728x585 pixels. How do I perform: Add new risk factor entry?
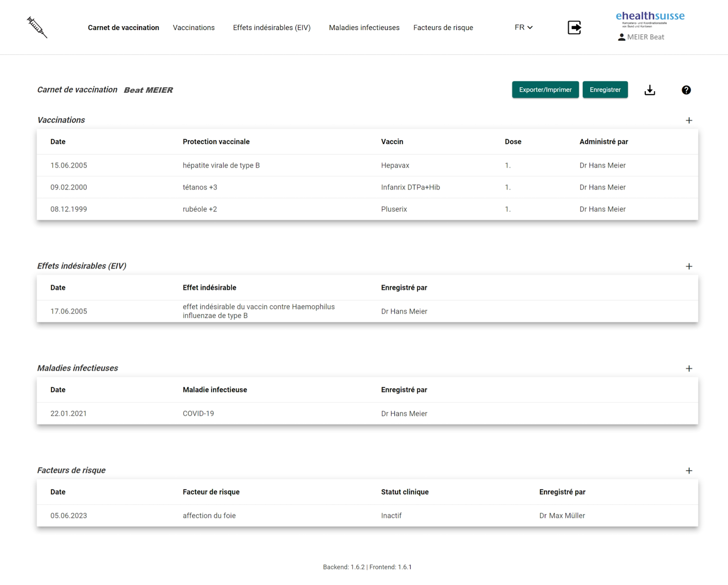pos(689,471)
